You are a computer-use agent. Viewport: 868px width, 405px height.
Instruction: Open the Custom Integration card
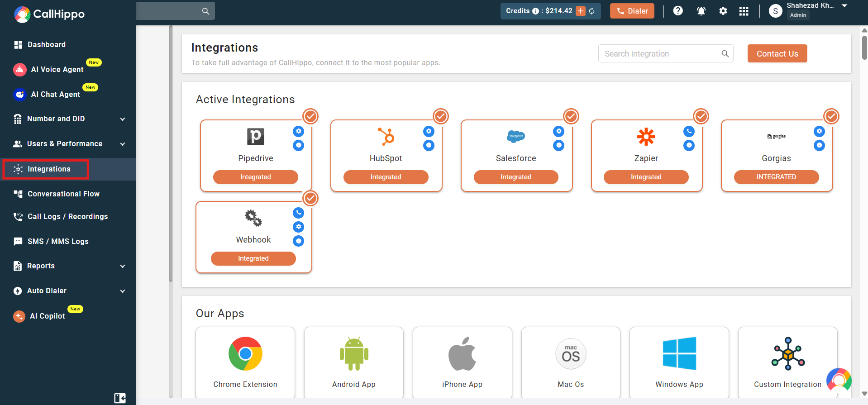[787, 362]
